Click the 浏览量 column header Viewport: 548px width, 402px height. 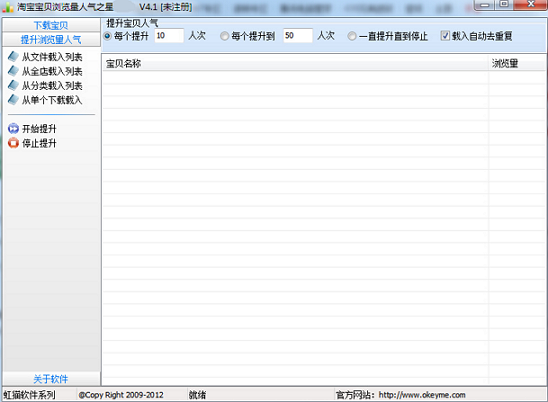pos(517,64)
